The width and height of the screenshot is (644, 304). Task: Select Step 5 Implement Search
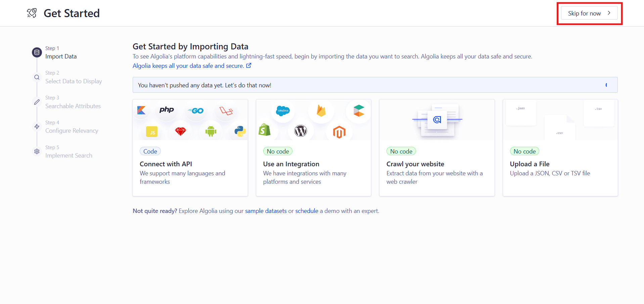[69, 155]
